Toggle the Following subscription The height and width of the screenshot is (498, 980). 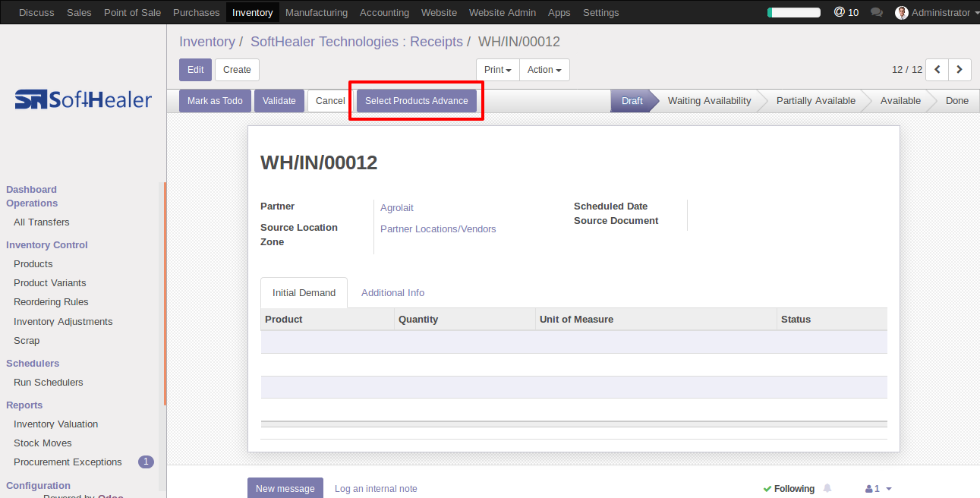click(x=789, y=489)
